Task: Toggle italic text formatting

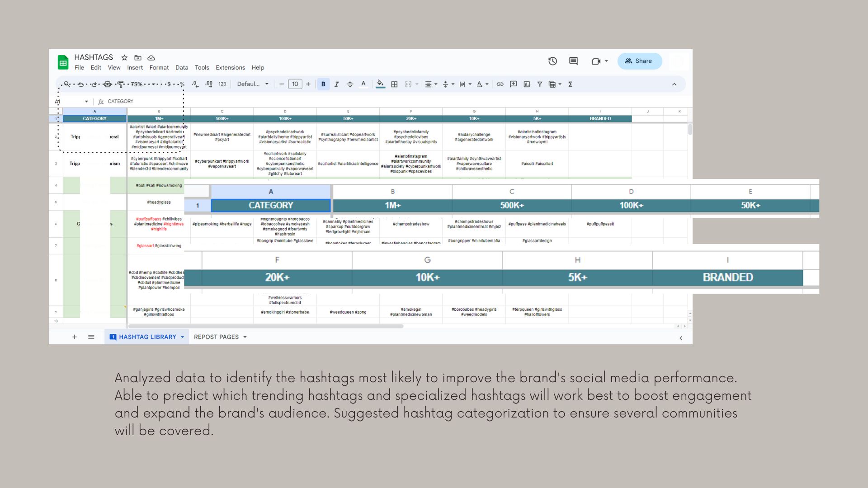Action: [336, 84]
